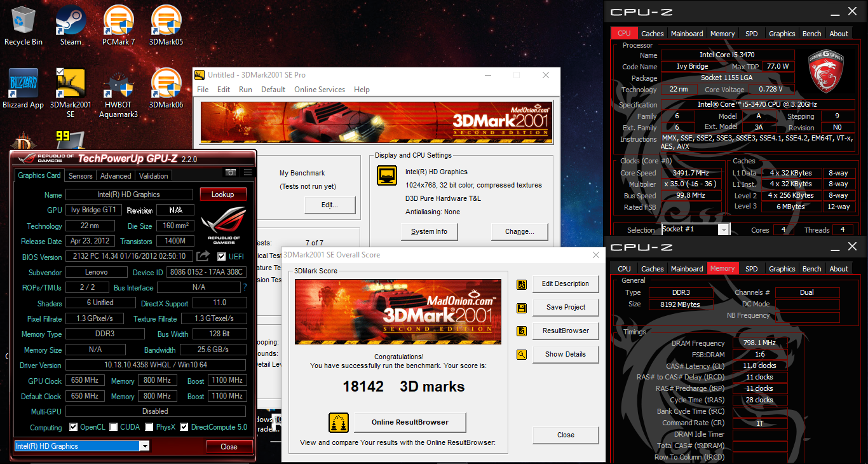This screenshot has width=868, height=464.
Task: Click the yellow icon beside Online ResultBrowser
Action: tap(338, 422)
